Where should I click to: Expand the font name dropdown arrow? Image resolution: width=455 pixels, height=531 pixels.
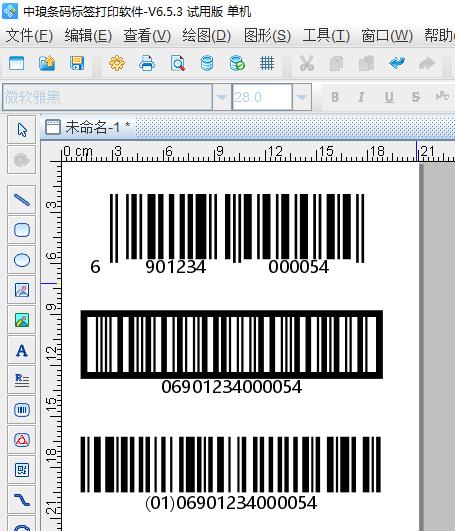pos(222,97)
